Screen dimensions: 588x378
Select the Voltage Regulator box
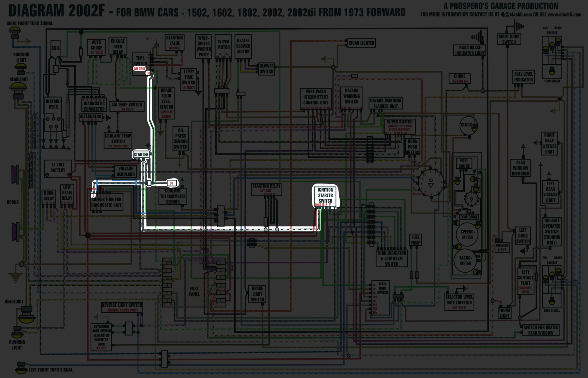click(126, 171)
